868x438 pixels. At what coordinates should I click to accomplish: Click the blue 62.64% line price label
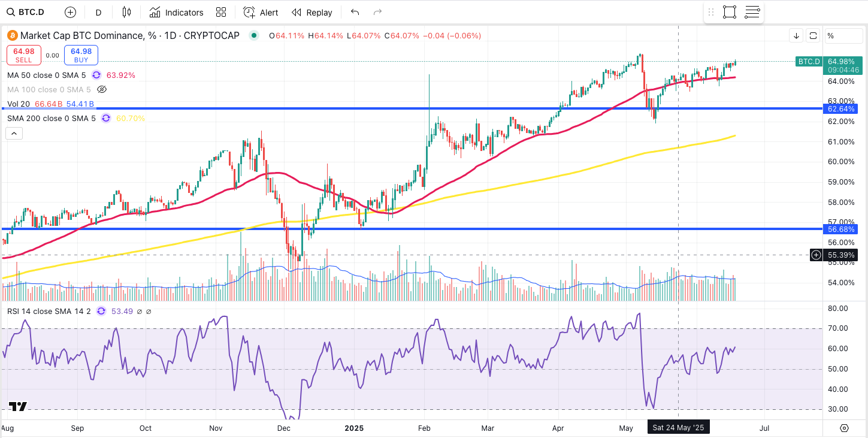tap(841, 108)
